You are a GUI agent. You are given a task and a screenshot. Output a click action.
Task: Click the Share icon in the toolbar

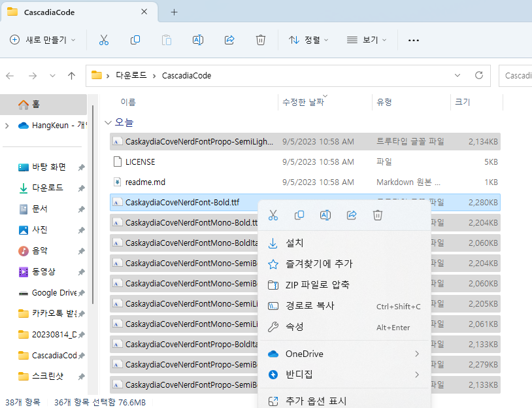(229, 40)
